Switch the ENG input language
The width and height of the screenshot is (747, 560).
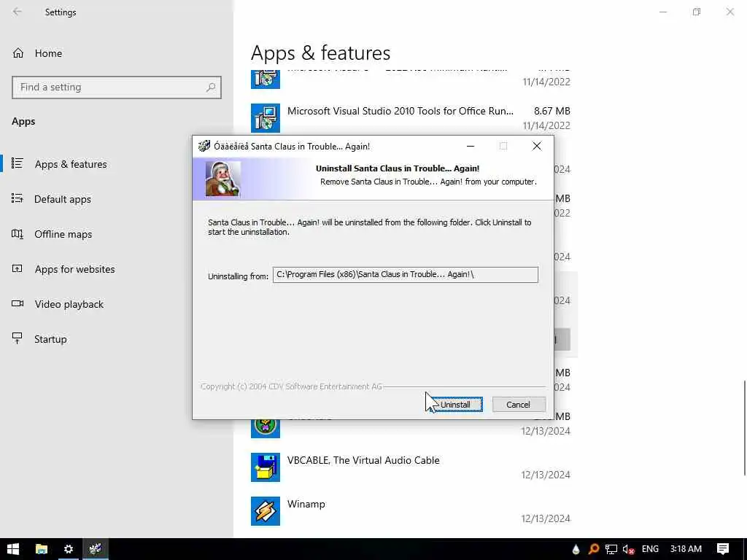coord(650,549)
